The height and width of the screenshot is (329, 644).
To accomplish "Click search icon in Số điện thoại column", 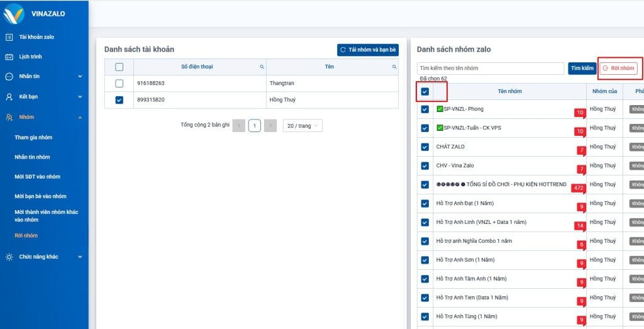I will click(x=262, y=67).
